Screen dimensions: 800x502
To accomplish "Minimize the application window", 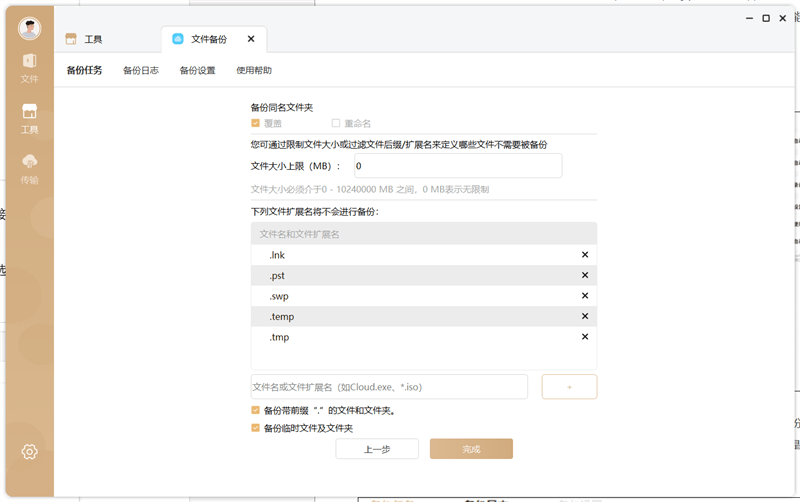I will tap(749, 18).
